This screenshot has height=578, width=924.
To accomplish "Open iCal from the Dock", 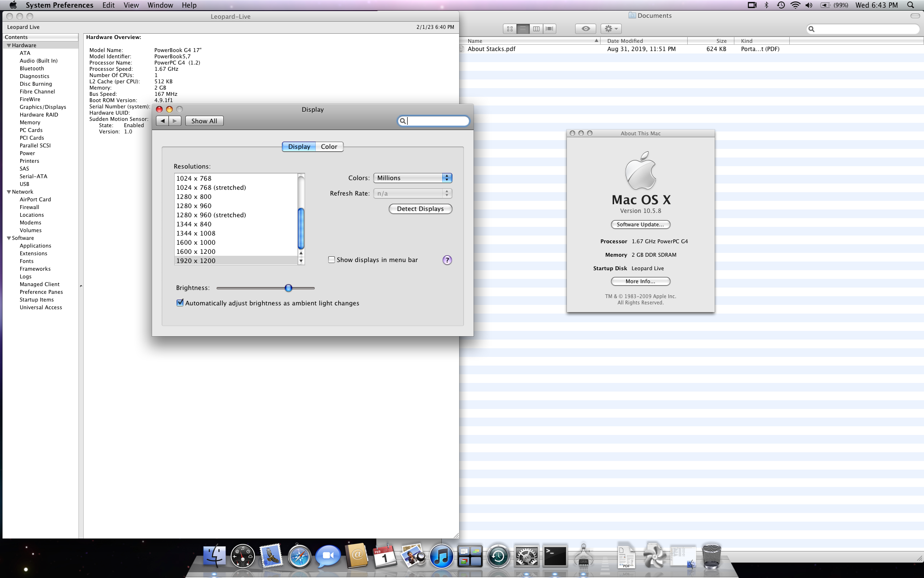I will (x=385, y=556).
